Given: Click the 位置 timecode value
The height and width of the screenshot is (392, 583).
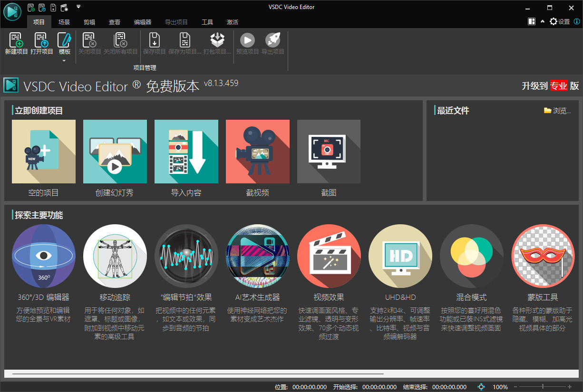Looking at the screenshot, I should click(x=310, y=387).
